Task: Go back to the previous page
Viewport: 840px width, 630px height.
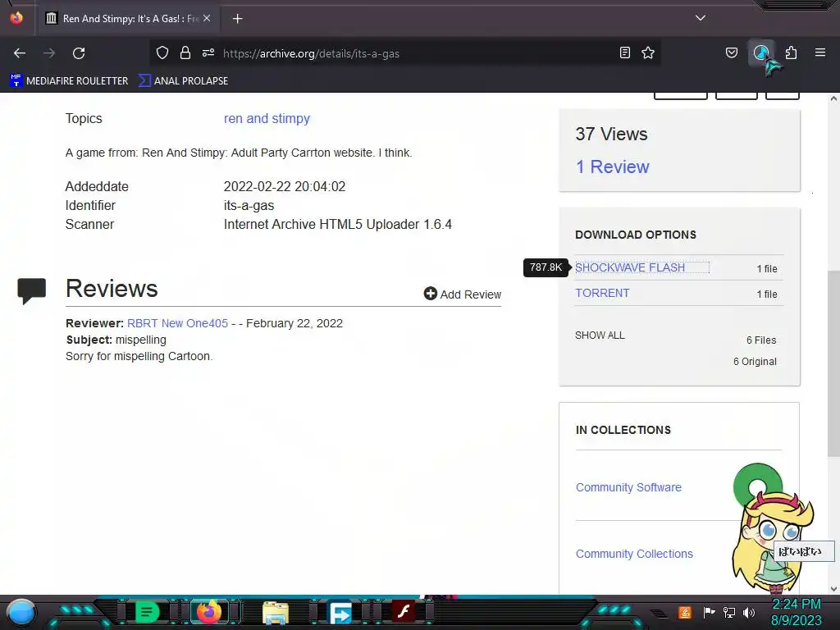Action: click(20, 53)
